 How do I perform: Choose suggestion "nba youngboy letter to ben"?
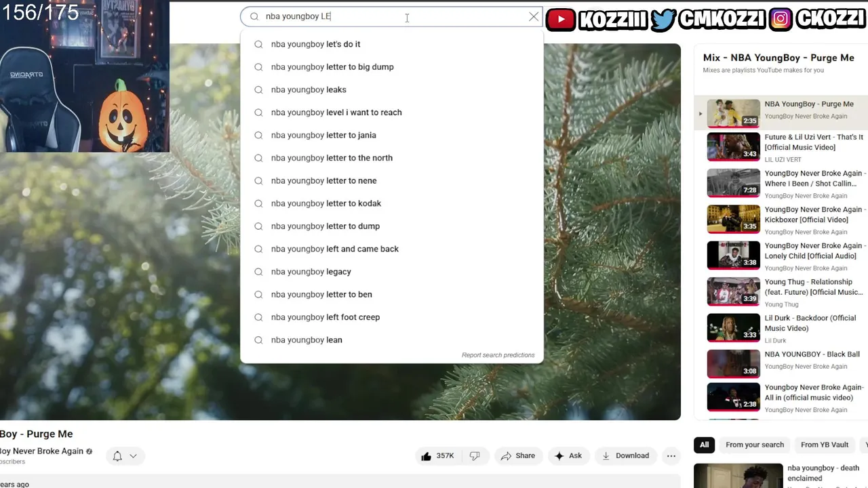[392, 294]
